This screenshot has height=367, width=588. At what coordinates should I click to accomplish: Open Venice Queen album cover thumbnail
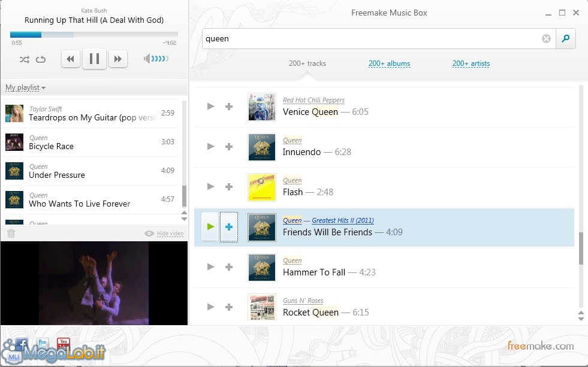pyautogui.click(x=262, y=107)
